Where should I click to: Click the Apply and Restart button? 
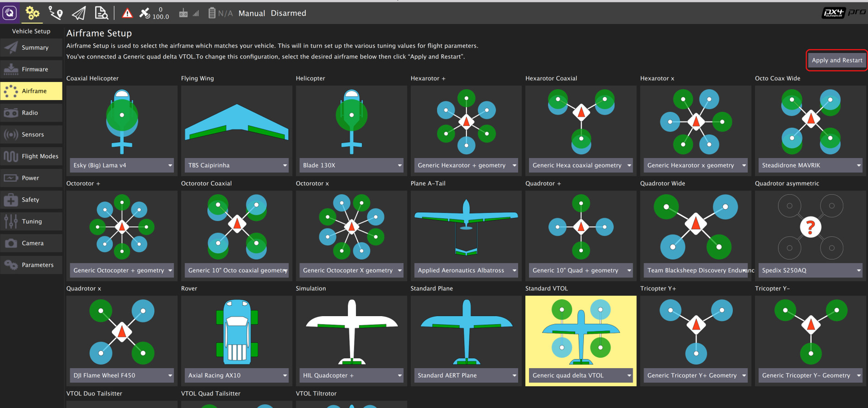tap(836, 60)
